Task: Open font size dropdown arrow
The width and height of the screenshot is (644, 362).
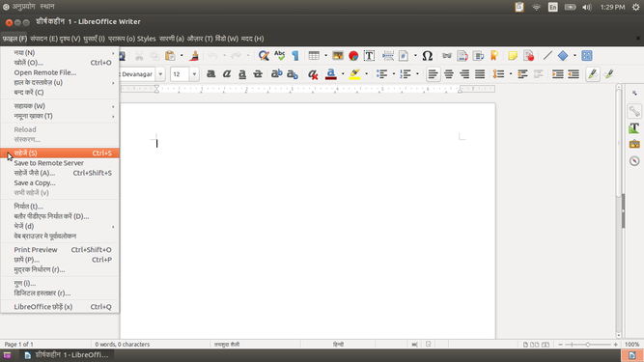Action: click(194, 74)
